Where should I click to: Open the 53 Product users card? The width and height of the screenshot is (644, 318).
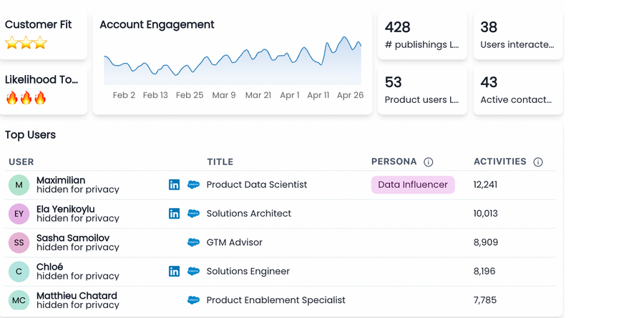click(x=422, y=90)
